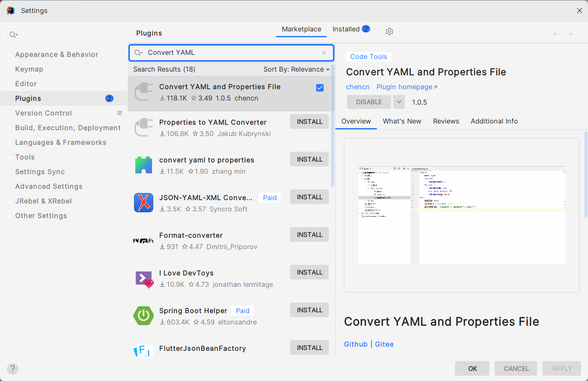Expand the Other Settings group

coord(9,216)
